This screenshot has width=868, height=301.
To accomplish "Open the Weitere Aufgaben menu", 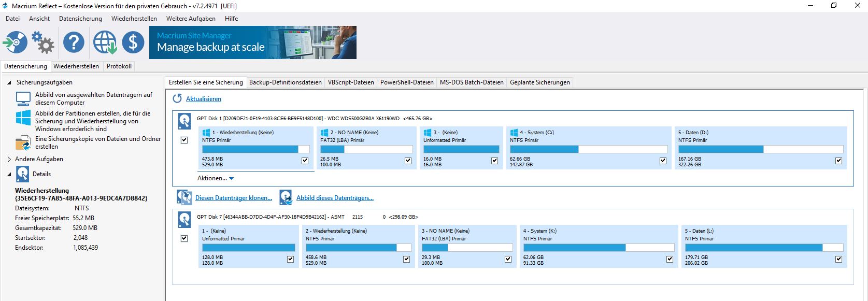I will tap(191, 18).
